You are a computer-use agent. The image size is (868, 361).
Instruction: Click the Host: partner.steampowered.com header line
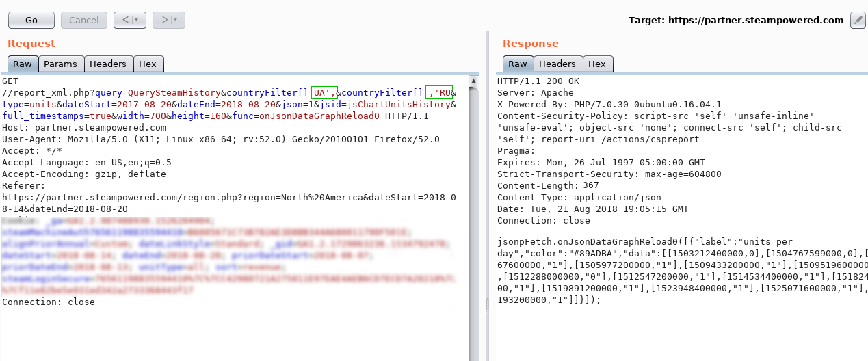[84, 128]
